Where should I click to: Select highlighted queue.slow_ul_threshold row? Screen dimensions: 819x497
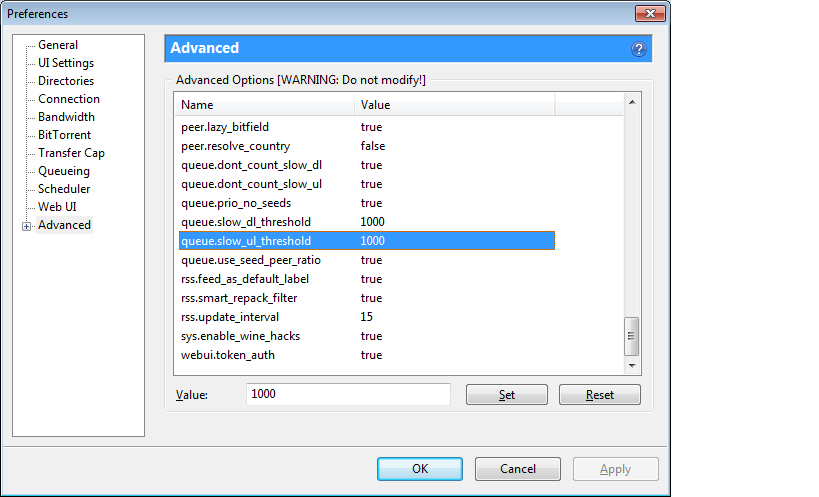(367, 241)
